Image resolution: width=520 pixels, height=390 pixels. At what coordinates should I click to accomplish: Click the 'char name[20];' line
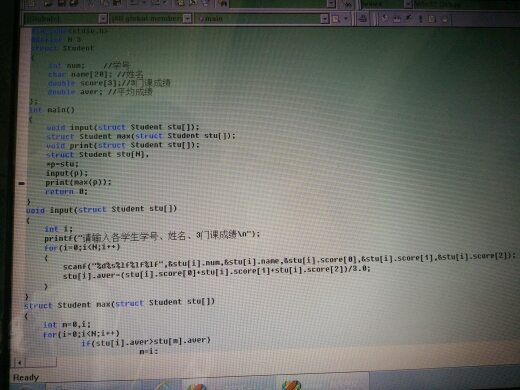coord(80,74)
